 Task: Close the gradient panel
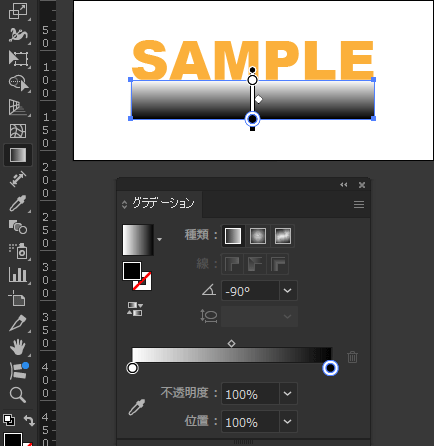click(x=362, y=185)
